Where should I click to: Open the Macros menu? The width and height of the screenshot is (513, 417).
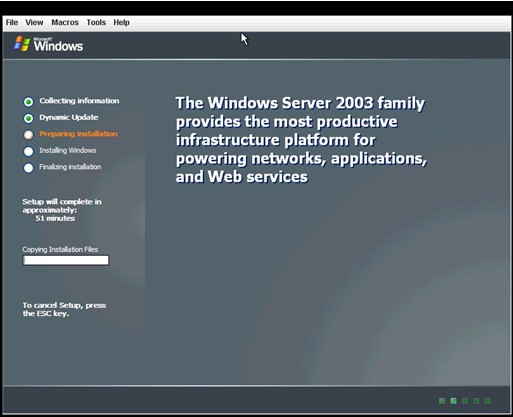65,22
